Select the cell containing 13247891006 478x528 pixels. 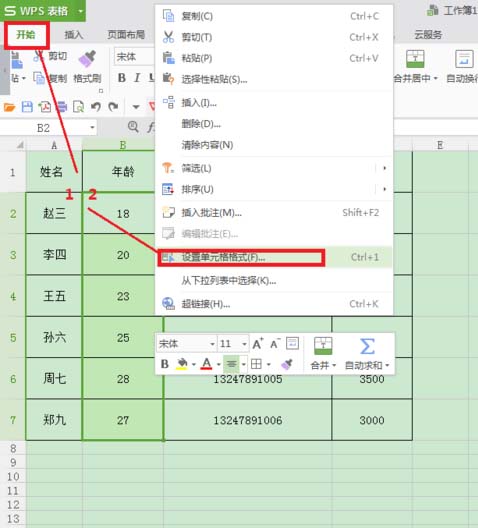click(248, 420)
